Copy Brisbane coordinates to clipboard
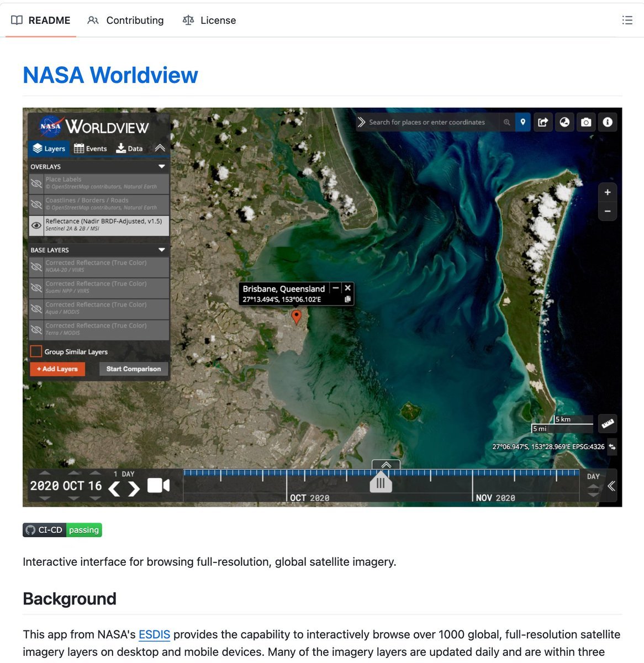This screenshot has width=644, height=663. point(347,299)
